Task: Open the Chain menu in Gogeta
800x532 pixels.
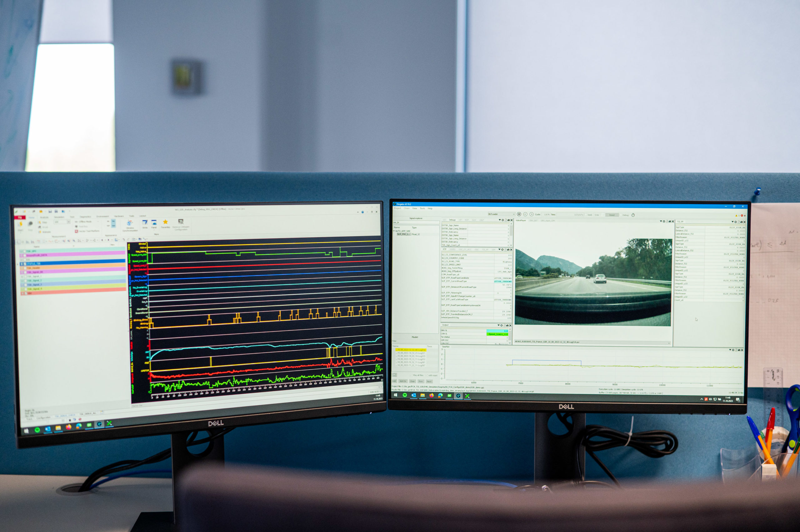Action: (407, 209)
